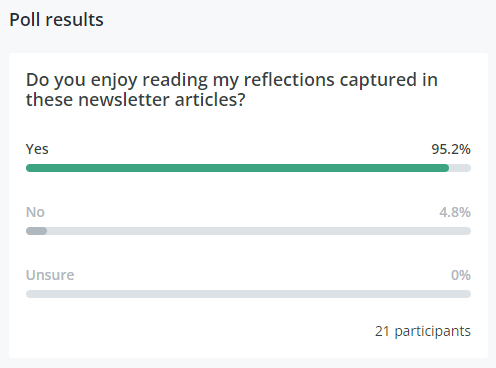Click the word 'articles?' in question
Image resolution: width=496 pixels, height=368 pixels.
[x=210, y=100]
